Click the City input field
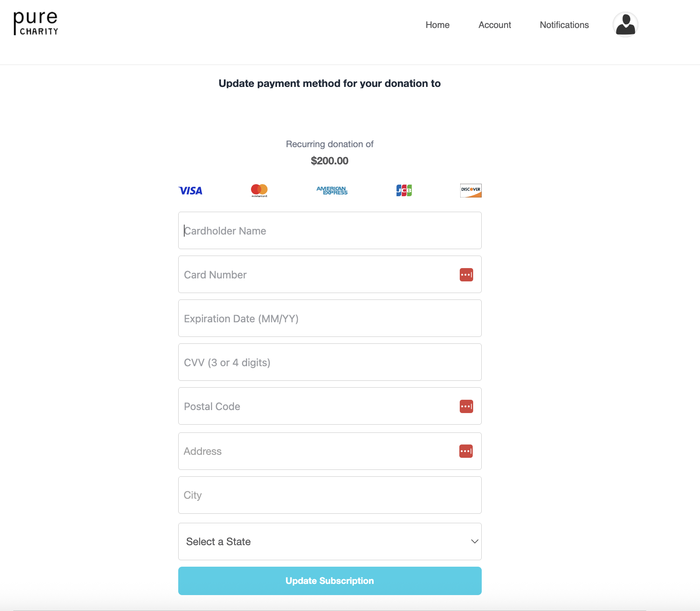 330,495
